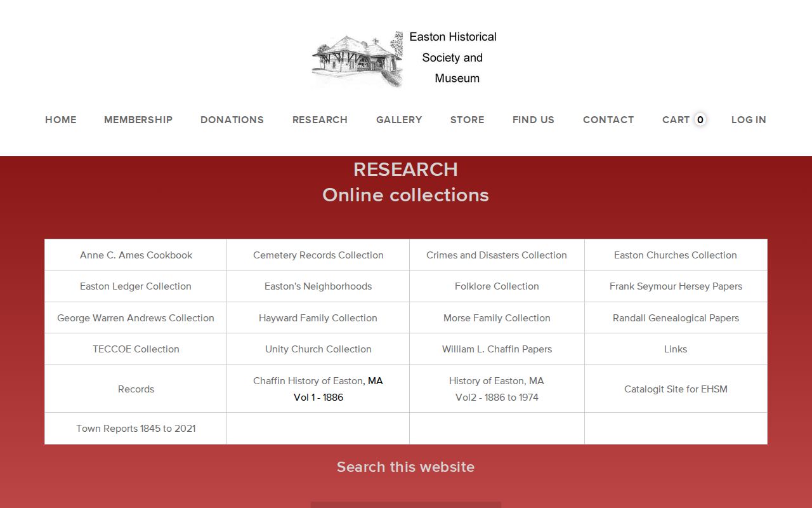Visit the Store page
Screen dimensions: 812x508
pyautogui.click(x=468, y=119)
